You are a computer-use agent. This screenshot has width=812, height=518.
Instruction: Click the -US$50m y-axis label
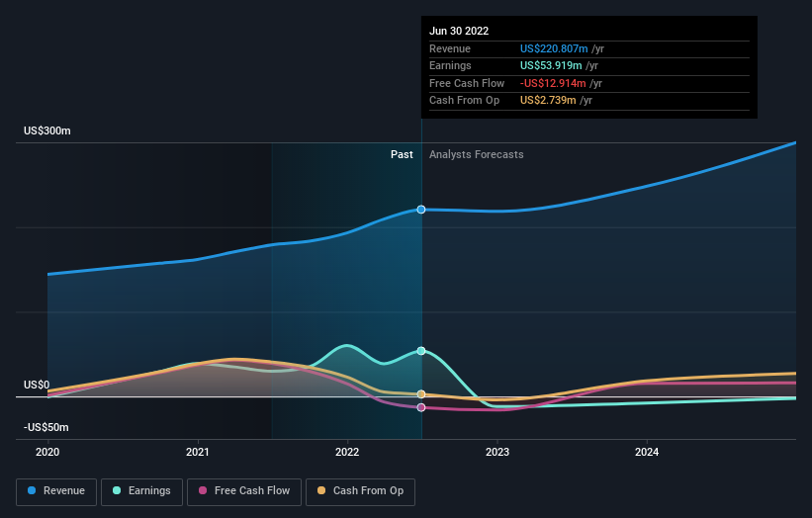click(46, 427)
